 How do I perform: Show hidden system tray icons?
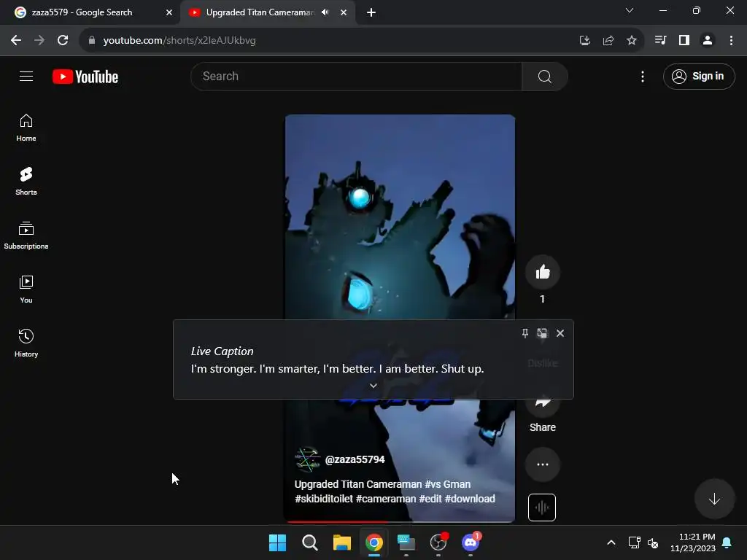pos(611,542)
